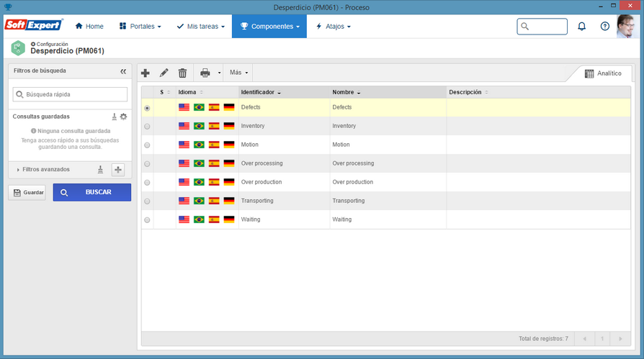Click the Brazil flag in Transporting row
Screen dimensions: 644x359
[x=200, y=201]
